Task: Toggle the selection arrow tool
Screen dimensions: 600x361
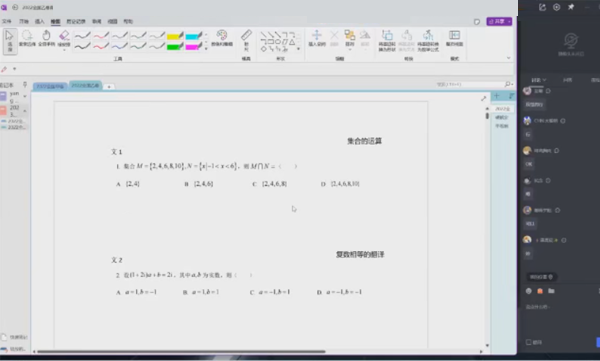Action: point(10,41)
